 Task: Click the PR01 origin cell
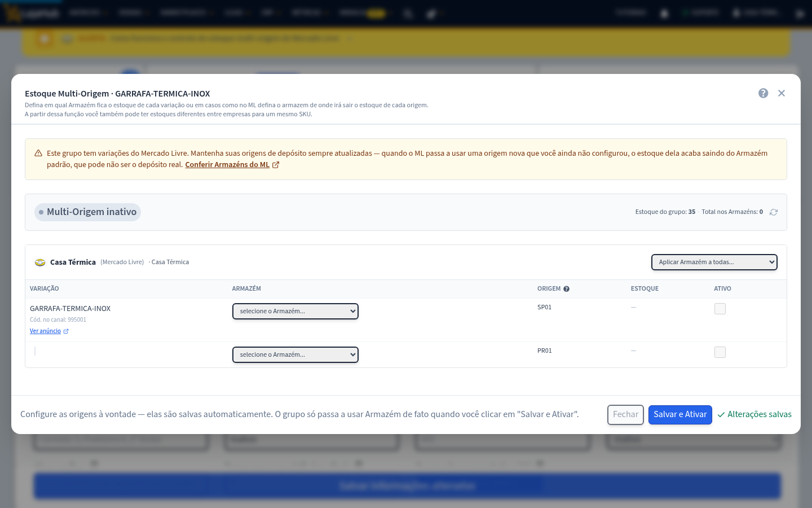544,351
